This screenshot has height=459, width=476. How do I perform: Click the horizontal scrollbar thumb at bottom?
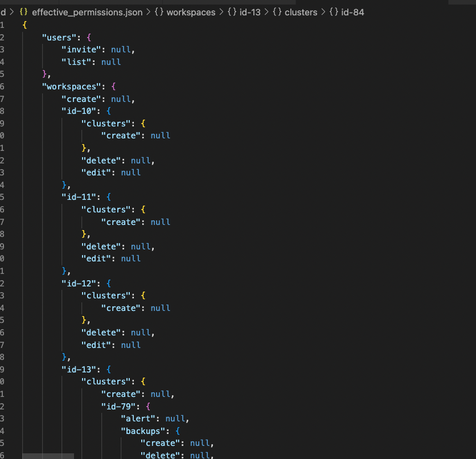[48, 456]
